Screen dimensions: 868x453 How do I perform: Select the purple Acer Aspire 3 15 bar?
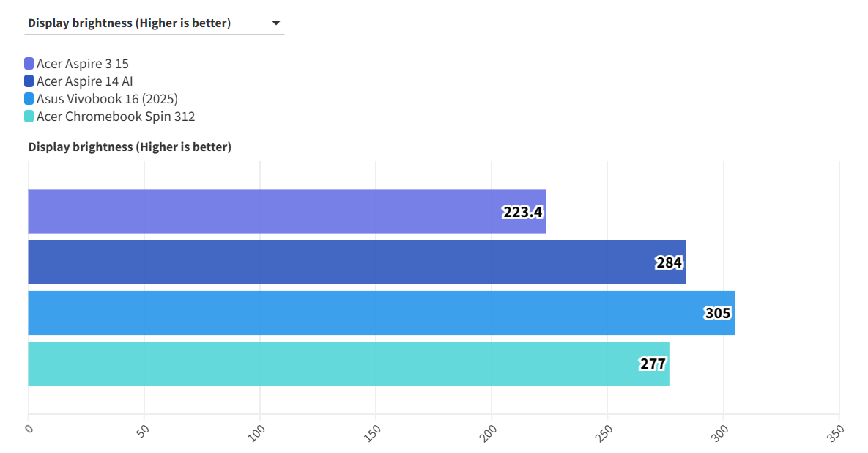coord(264,212)
